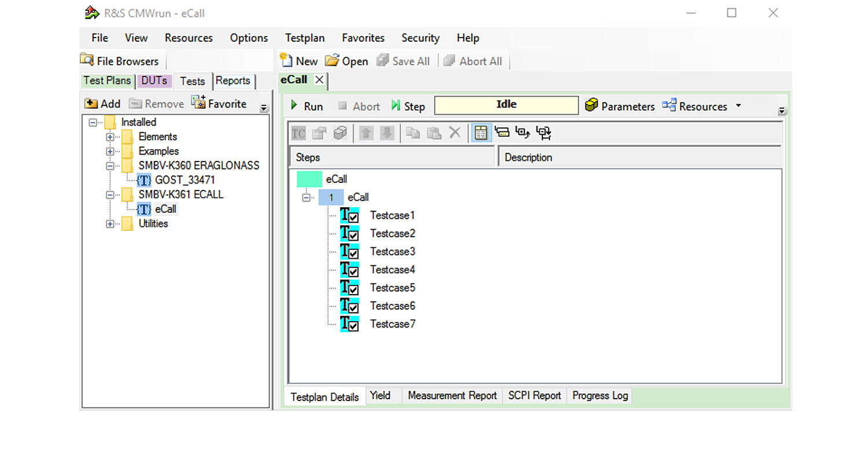Switch to the SCPI Report tab

[x=534, y=396]
